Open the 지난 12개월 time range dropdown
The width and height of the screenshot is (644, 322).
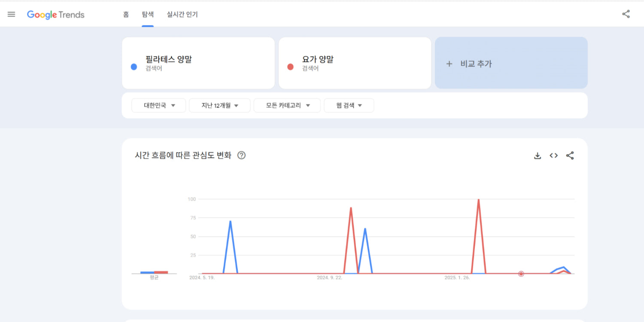click(219, 106)
